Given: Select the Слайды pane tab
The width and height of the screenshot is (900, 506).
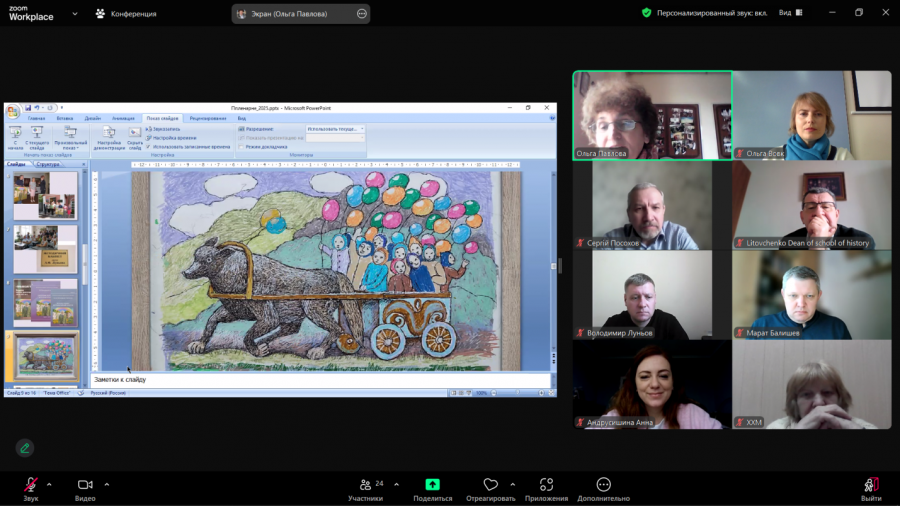Looking at the screenshot, I should [x=17, y=164].
